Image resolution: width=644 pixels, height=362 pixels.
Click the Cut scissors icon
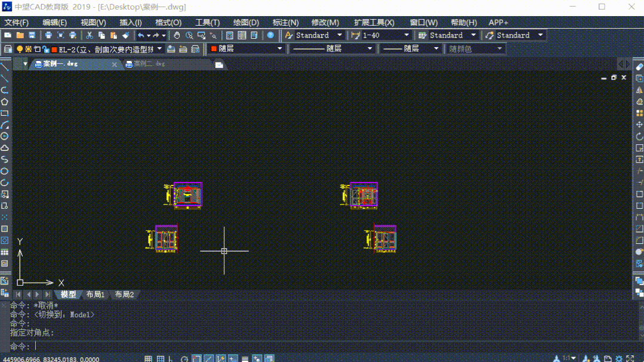coord(89,36)
